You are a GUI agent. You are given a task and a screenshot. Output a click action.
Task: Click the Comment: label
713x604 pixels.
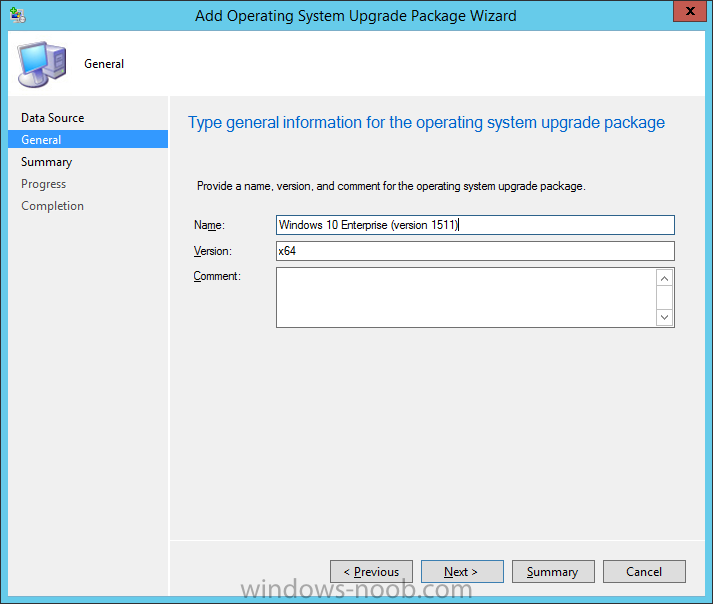(x=217, y=276)
